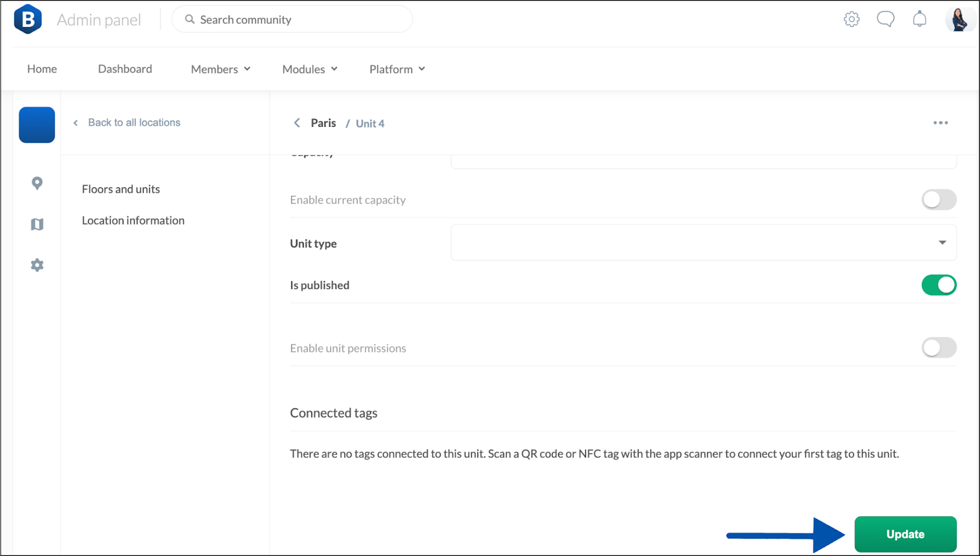This screenshot has width=980, height=556.
Task: Turn off the Is published toggle
Action: point(939,285)
